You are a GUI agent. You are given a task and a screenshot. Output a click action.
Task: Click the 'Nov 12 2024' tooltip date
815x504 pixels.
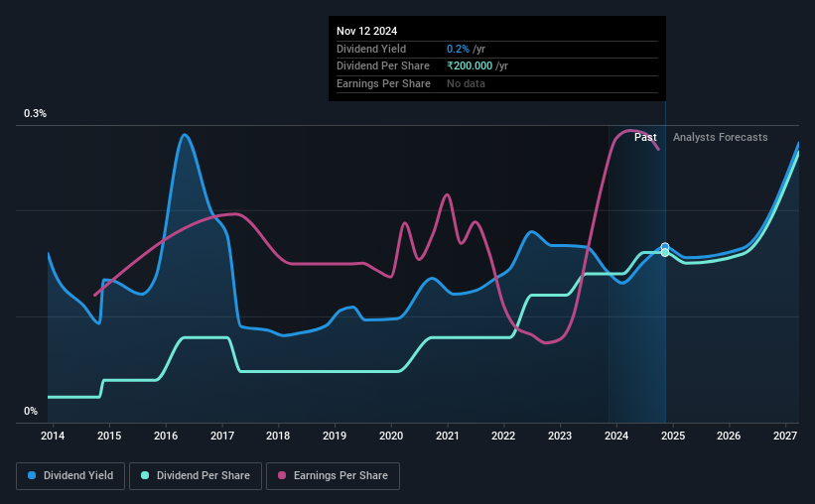pos(366,31)
